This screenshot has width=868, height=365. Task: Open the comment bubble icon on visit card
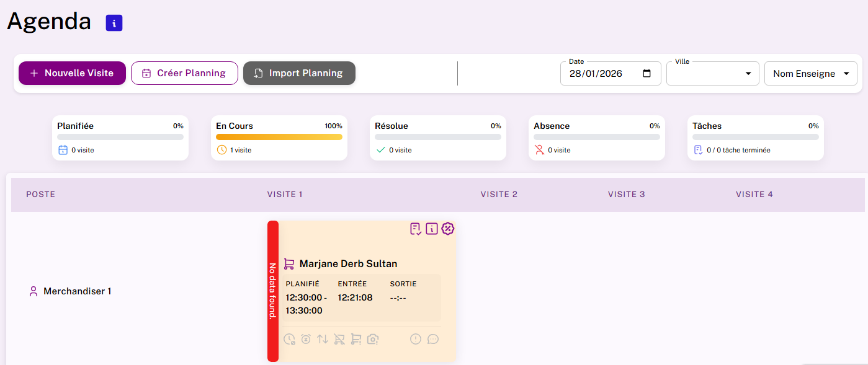(433, 339)
